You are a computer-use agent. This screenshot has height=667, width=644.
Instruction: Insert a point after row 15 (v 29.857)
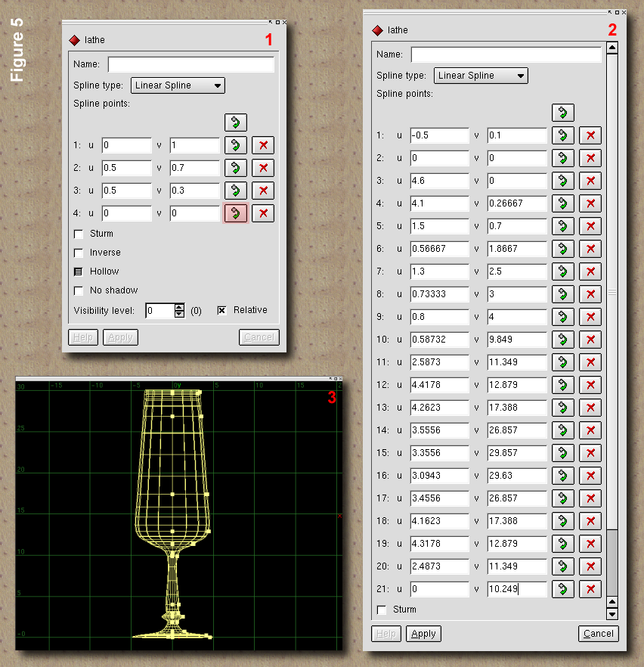tap(563, 453)
